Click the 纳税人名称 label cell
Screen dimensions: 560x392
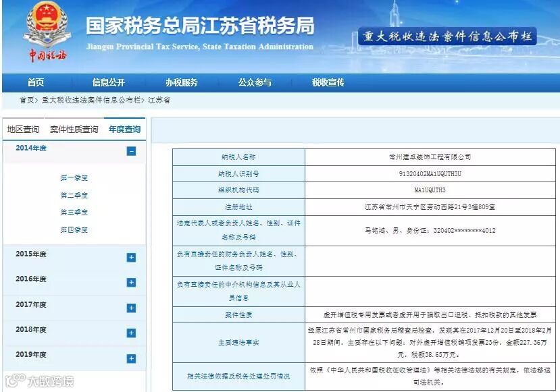(x=238, y=157)
